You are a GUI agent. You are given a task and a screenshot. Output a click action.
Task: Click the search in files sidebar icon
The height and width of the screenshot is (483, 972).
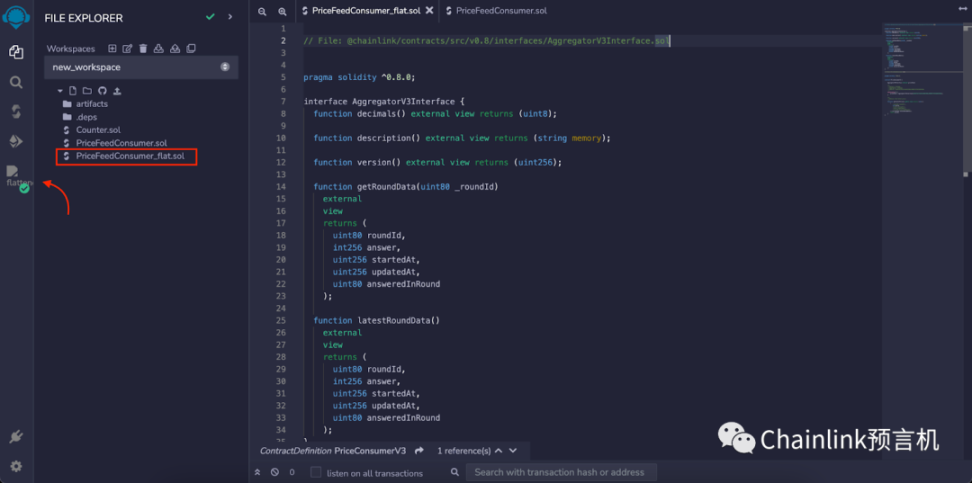16,82
